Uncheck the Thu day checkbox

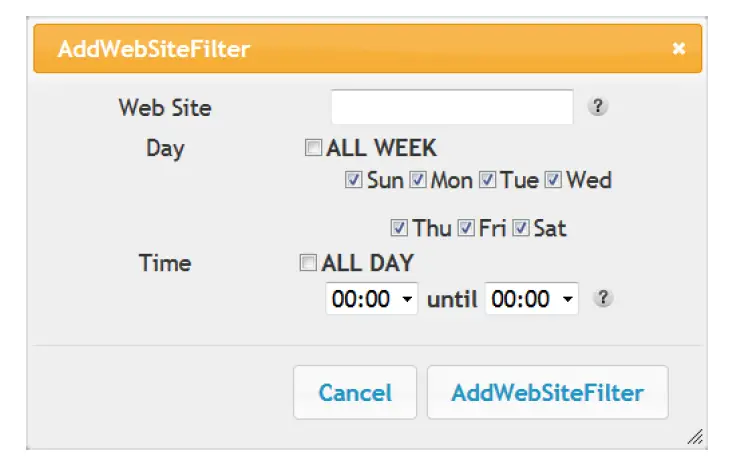pos(399,228)
